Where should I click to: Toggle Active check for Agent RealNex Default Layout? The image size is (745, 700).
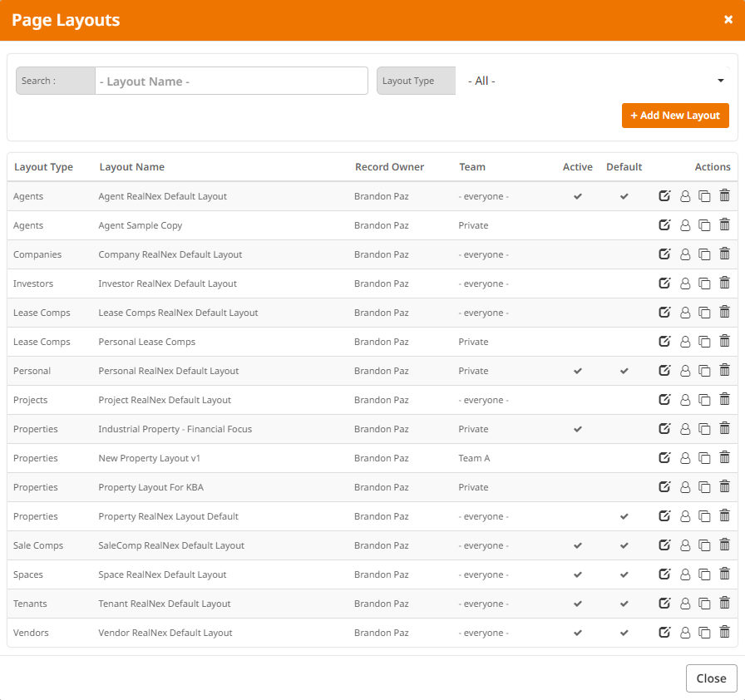(578, 196)
